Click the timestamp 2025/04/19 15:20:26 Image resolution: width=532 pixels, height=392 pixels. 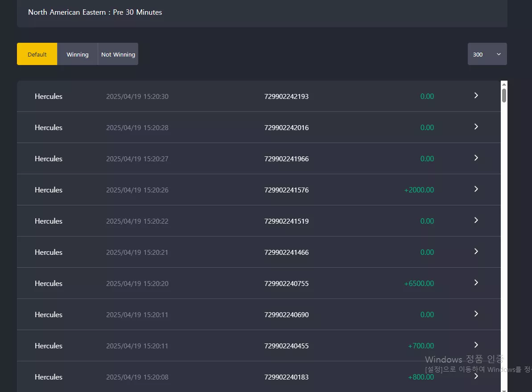pos(137,190)
